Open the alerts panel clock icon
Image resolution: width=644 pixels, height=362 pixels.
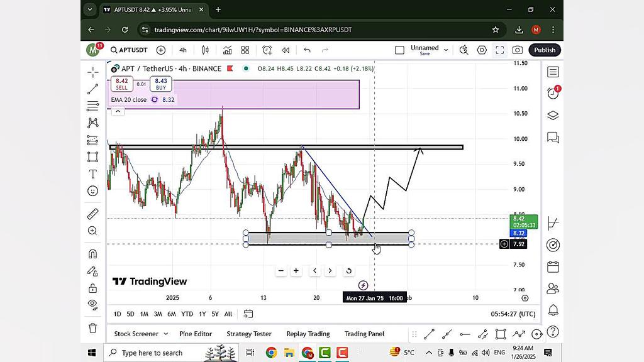point(553,94)
